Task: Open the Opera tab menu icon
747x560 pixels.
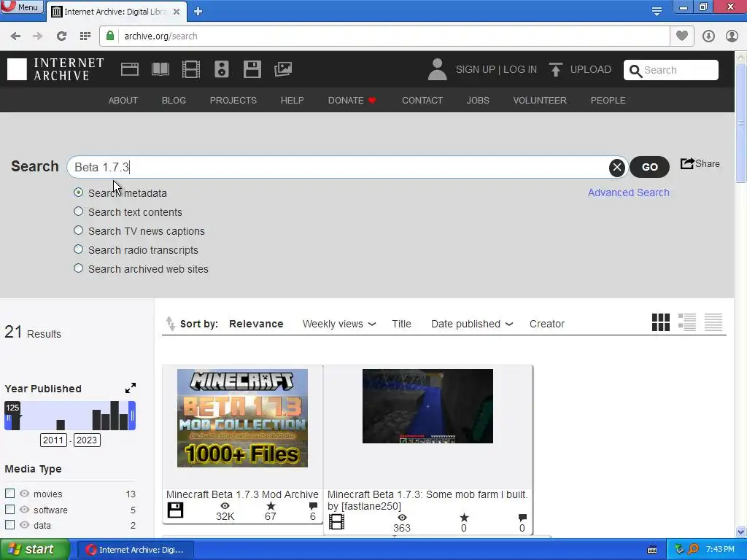Action: (x=657, y=12)
